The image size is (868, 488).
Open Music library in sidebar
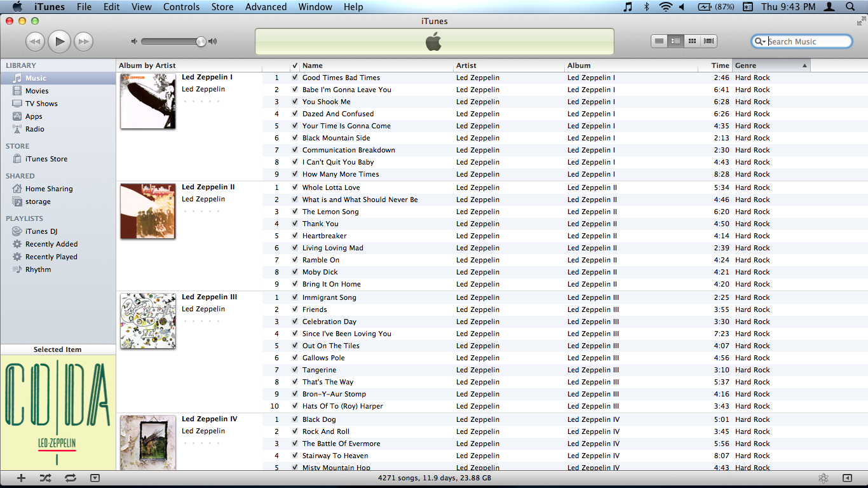(58, 78)
